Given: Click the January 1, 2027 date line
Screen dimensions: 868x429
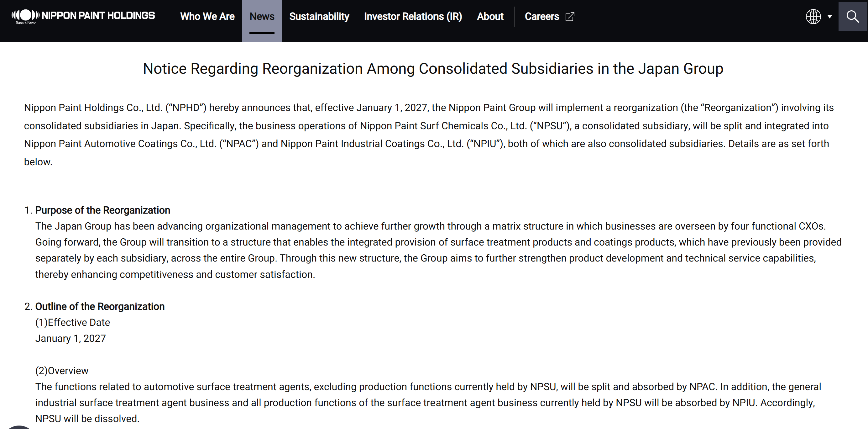Looking at the screenshot, I should pyautogui.click(x=71, y=338).
